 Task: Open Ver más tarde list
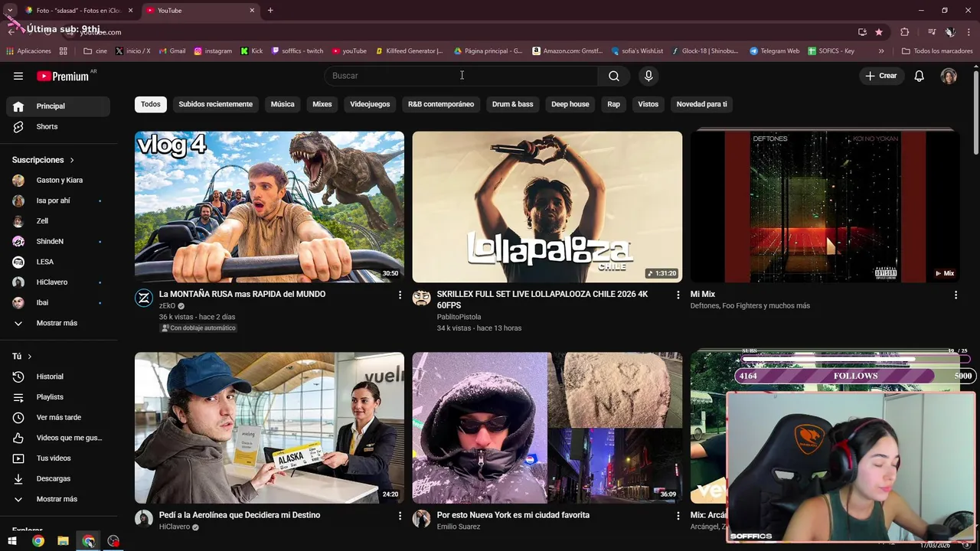coord(58,417)
